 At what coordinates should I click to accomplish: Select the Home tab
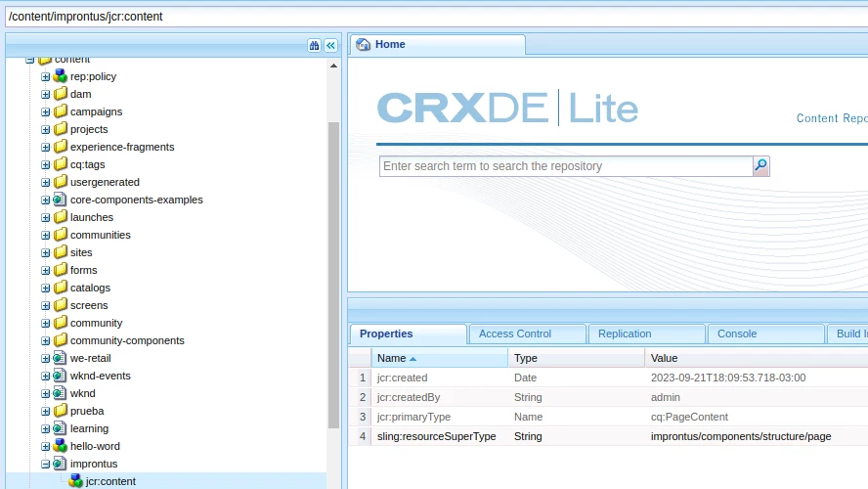coord(437,44)
